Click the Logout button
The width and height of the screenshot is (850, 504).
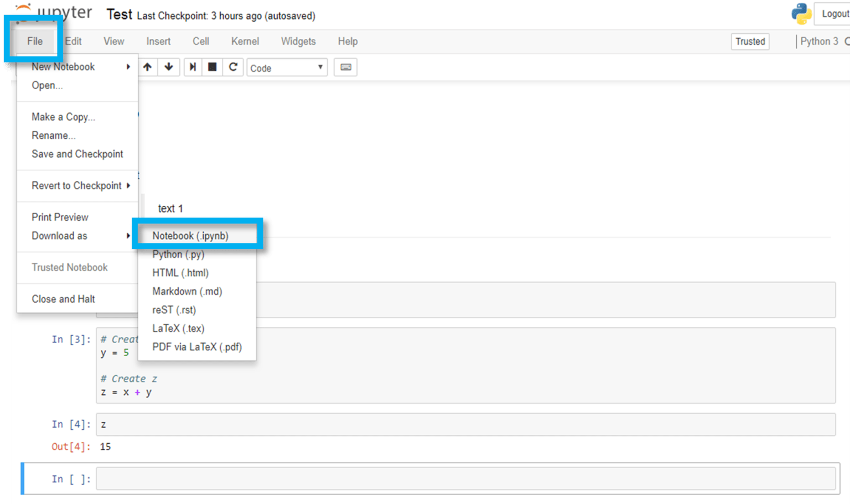(835, 13)
